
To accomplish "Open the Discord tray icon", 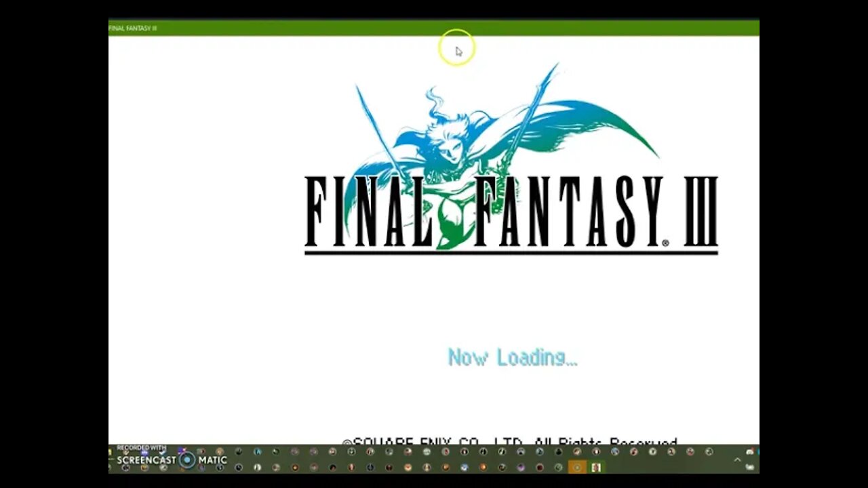I will click(749, 451).
